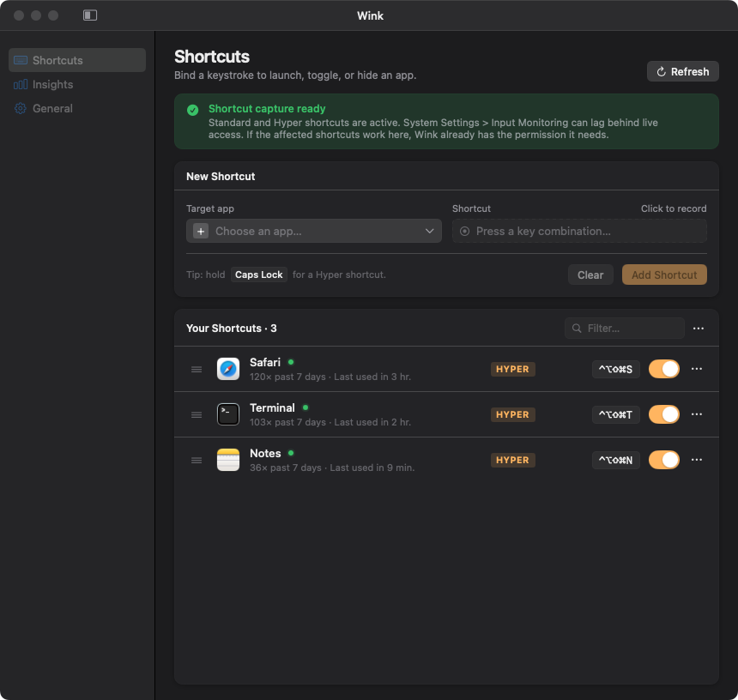Open the Notes row more options menu
The height and width of the screenshot is (700, 738).
click(697, 460)
